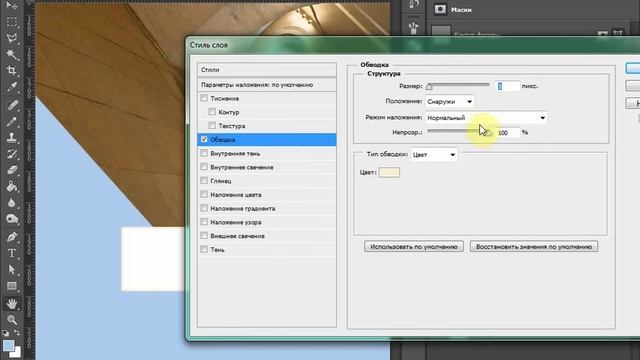Enable the Внутренняя тень checkbox
This screenshot has height=360, width=640.
(204, 153)
